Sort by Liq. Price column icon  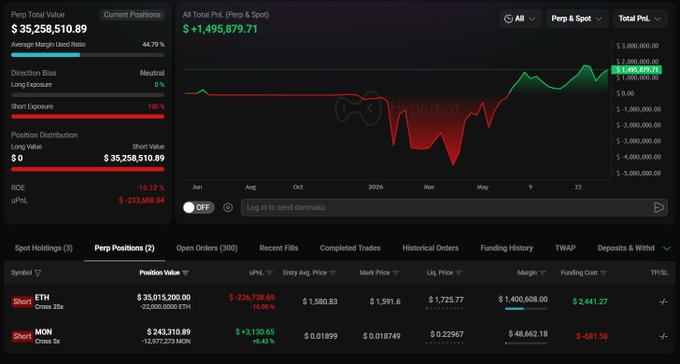(459, 273)
